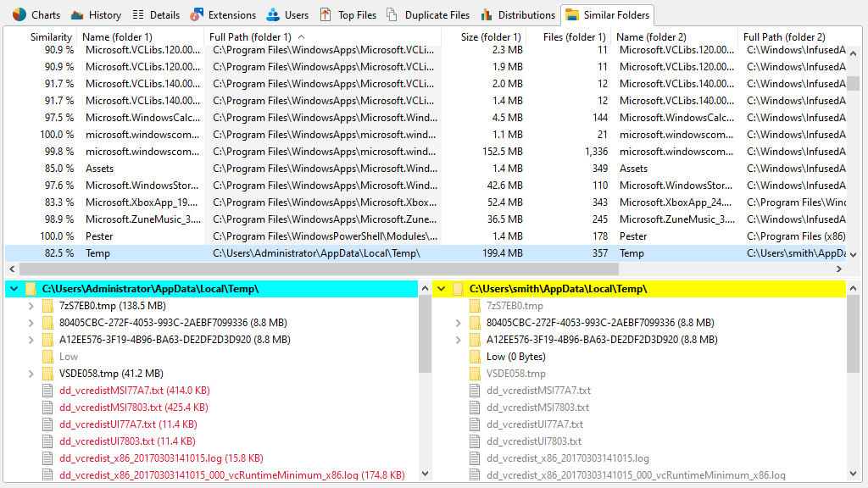868x488 pixels.
Task: Click file icon of dd_vcredistMSI7803.txt (425.4 KB)
Action: (x=48, y=408)
